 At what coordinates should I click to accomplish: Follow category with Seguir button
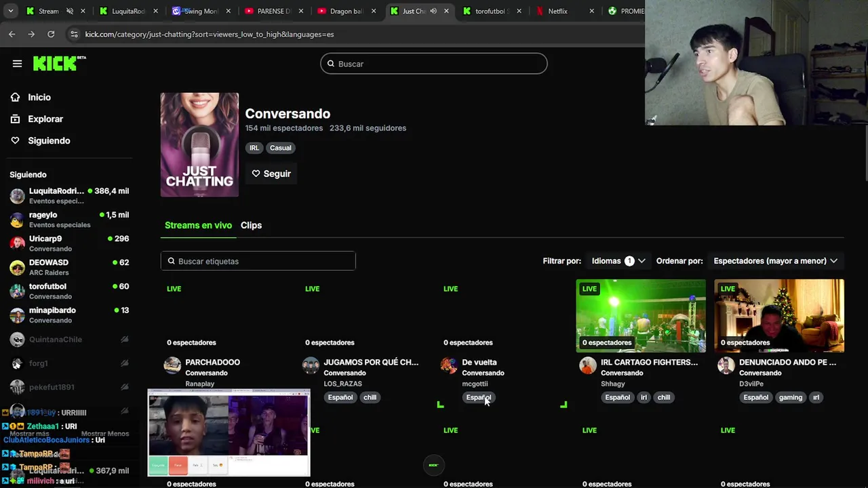pyautogui.click(x=271, y=174)
